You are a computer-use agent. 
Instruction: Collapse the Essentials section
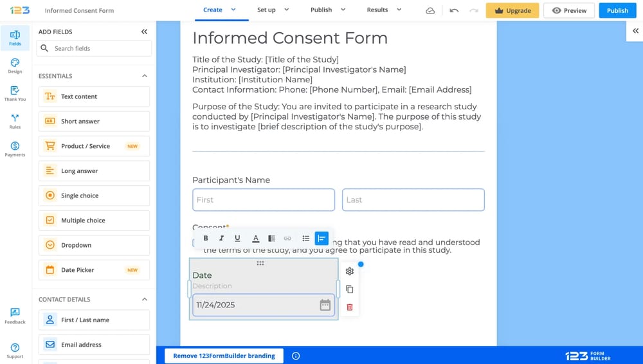tap(144, 76)
